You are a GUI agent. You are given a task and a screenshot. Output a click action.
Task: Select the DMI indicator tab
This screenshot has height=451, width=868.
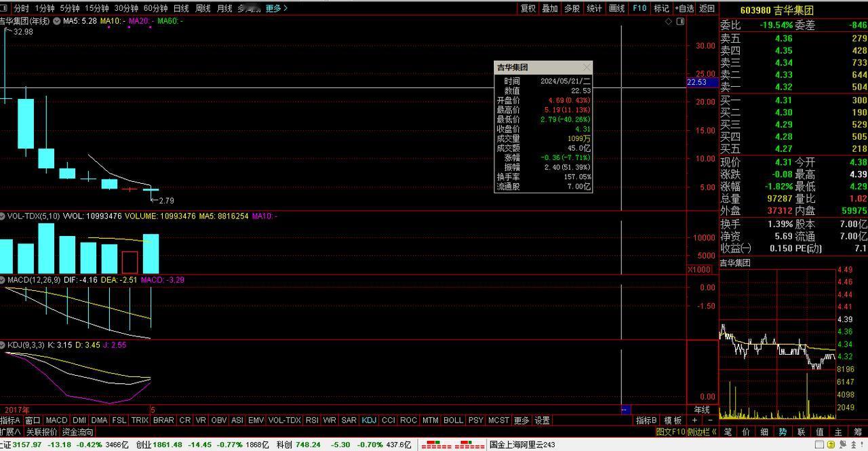point(79,420)
